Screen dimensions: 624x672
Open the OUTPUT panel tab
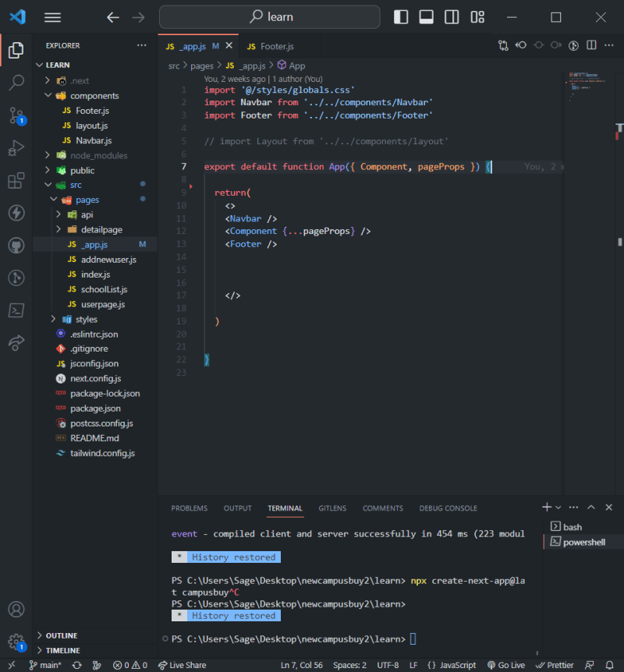238,508
